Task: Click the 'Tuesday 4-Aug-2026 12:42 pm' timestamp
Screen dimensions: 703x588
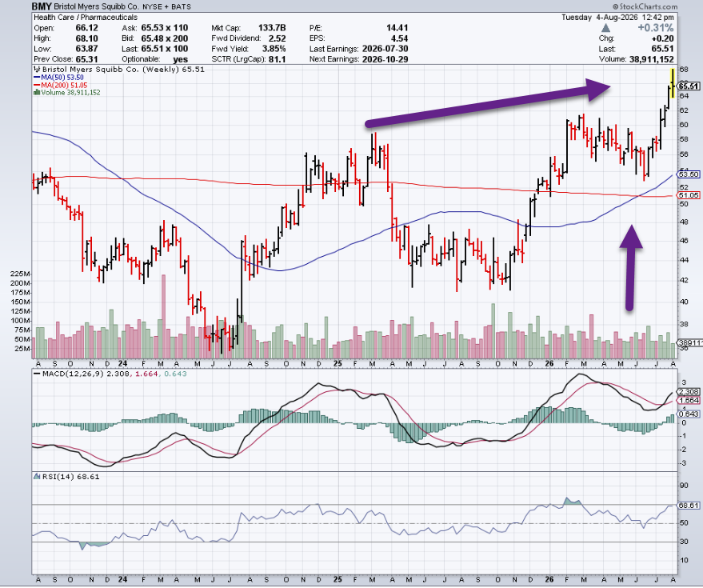Action: click(x=617, y=18)
